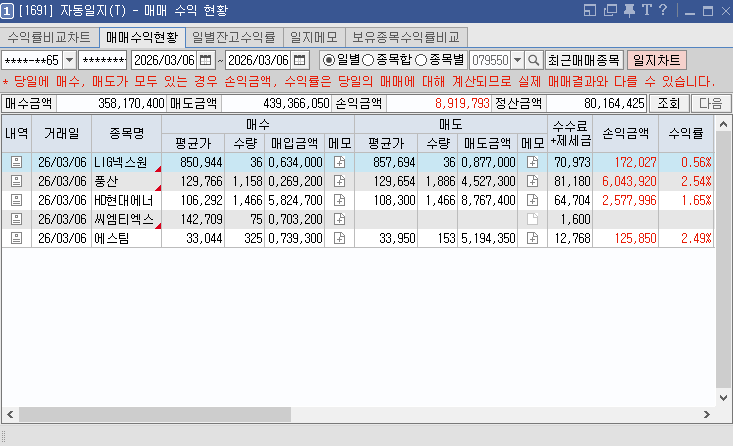
Task: Select the HD현대에너 stock name cell
Action: (x=127, y=200)
